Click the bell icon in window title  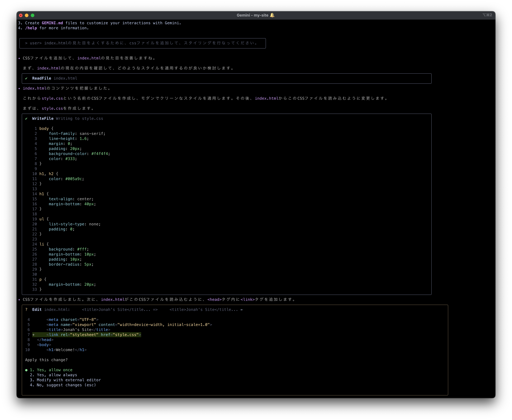click(x=272, y=15)
